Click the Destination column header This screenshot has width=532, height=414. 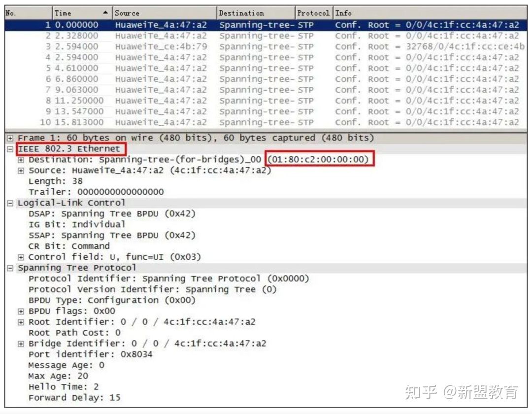click(x=255, y=13)
